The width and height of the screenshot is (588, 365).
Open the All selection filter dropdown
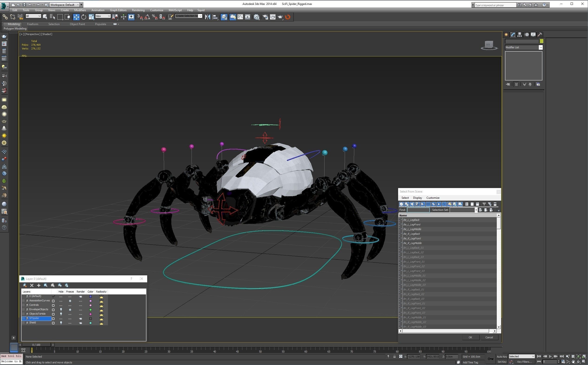point(33,16)
